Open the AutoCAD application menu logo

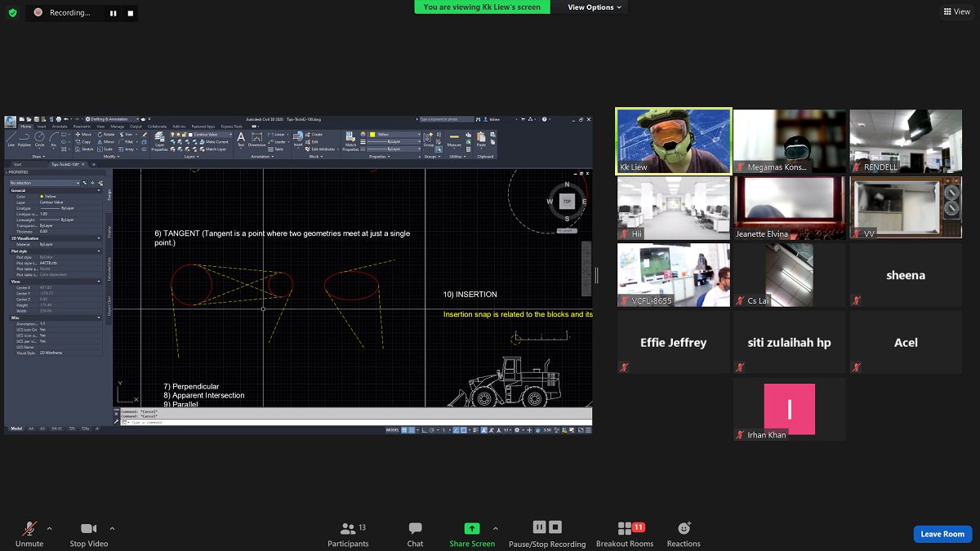pos(11,122)
